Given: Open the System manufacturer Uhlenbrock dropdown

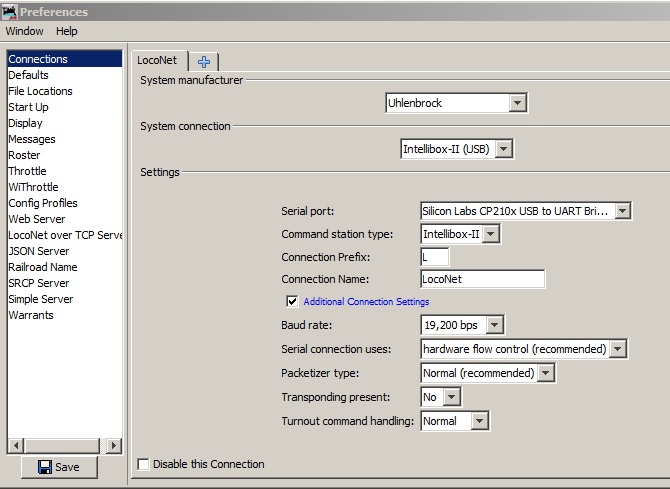Looking at the screenshot, I should click(x=456, y=103).
